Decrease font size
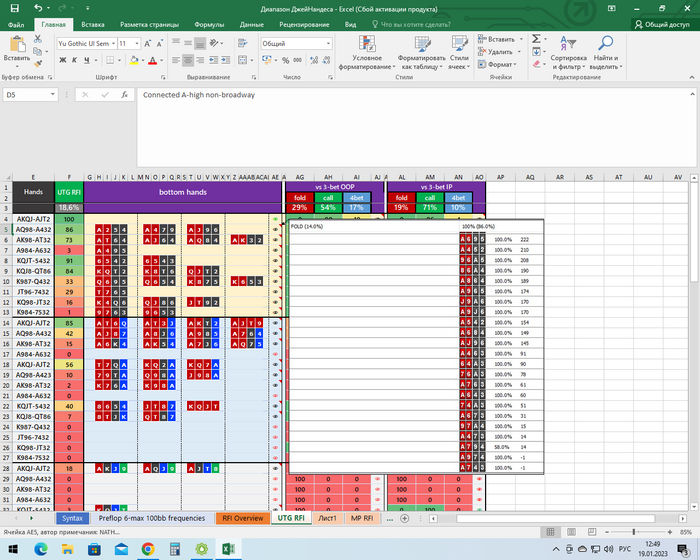 click(x=159, y=43)
